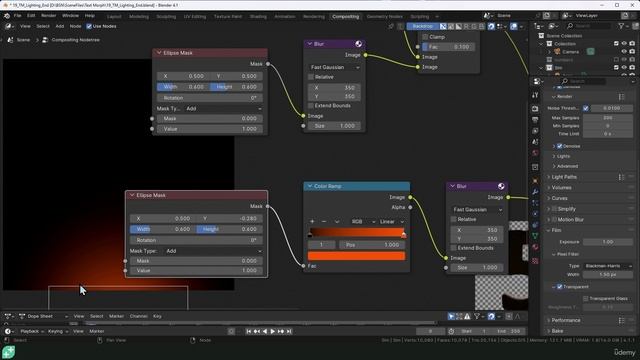Enable the Transparent Glass checkbox

pyautogui.click(x=586, y=299)
